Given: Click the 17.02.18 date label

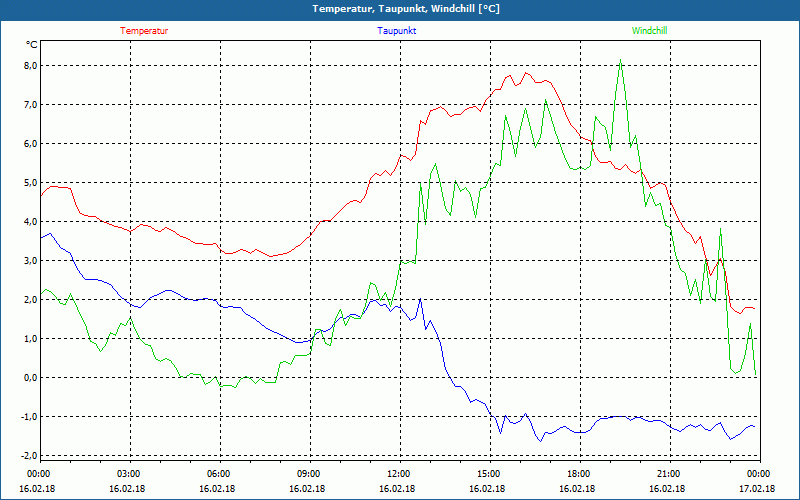Looking at the screenshot, I should click(758, 489).
